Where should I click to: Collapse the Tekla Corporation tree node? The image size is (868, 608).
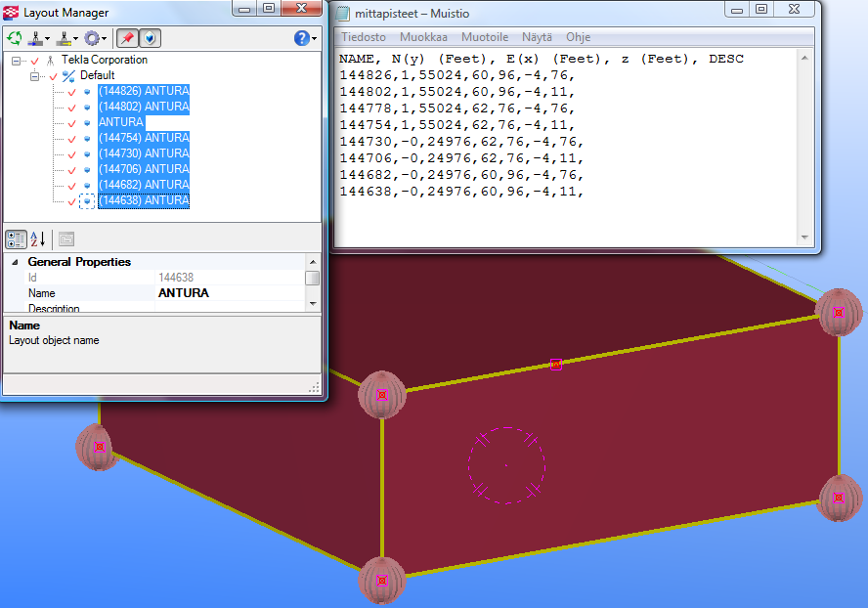(16, 61)
